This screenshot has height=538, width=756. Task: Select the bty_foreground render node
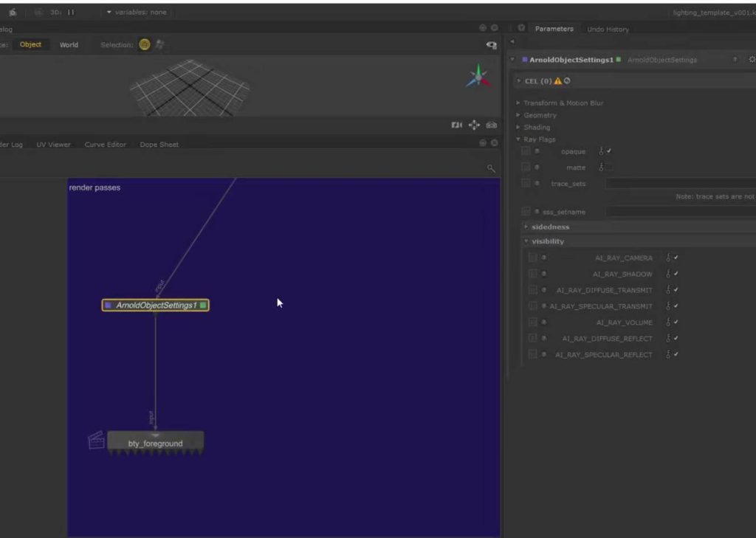pyautogui.click(x=155, y=443)
